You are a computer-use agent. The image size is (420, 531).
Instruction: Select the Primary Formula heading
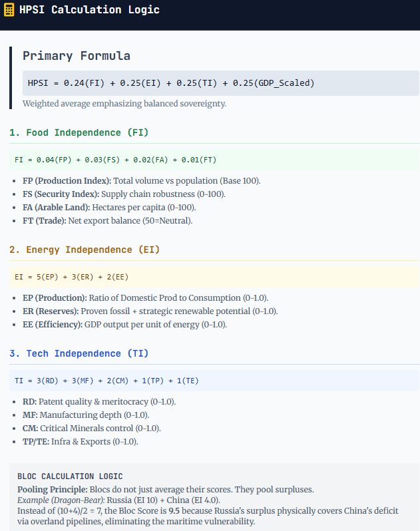pos(77,56)
